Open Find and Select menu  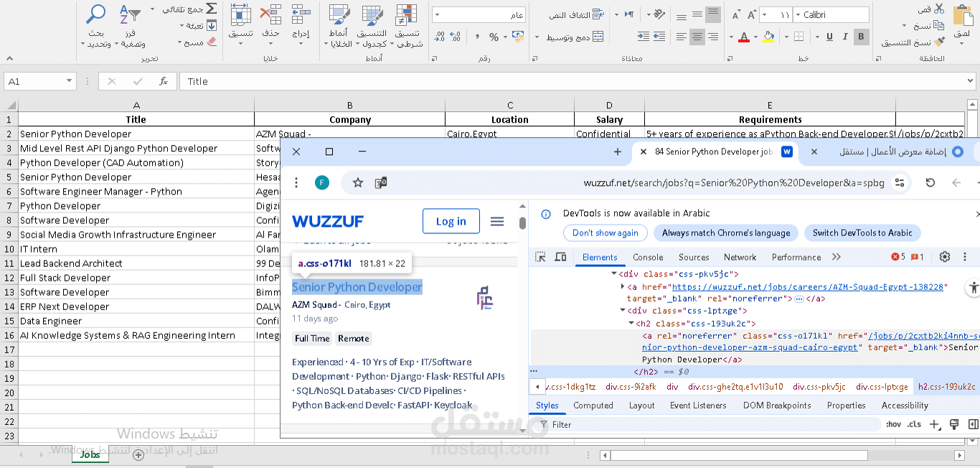click(x=96, y=26)
